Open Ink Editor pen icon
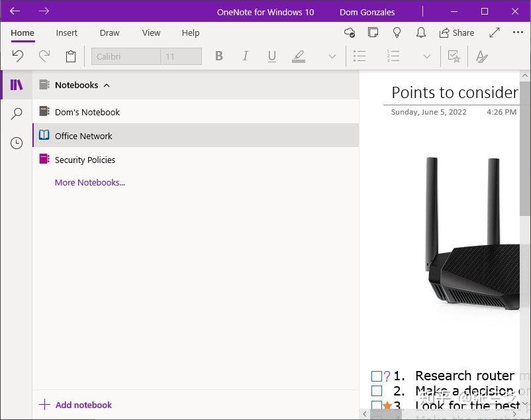This screenshot has width=531, height=420. (482, 56)
